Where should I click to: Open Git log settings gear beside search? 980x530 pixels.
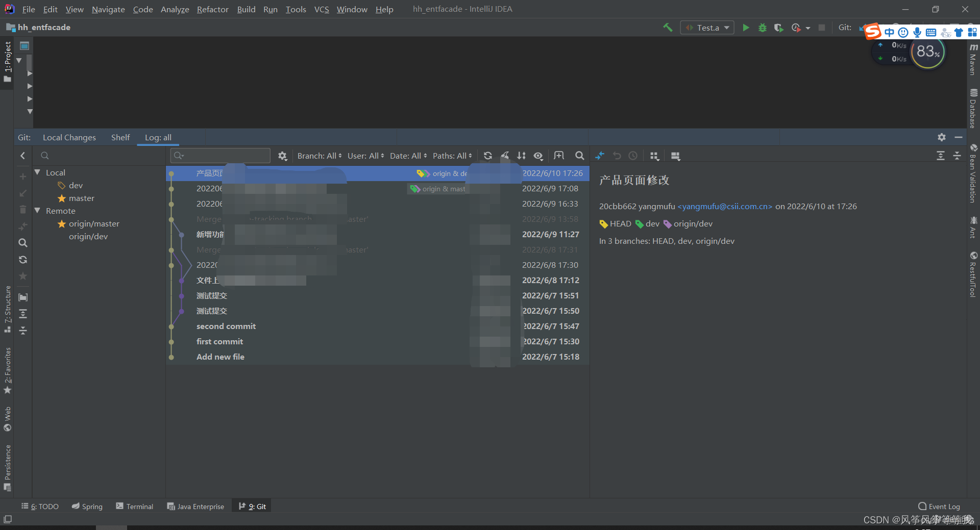pos(282,156)
